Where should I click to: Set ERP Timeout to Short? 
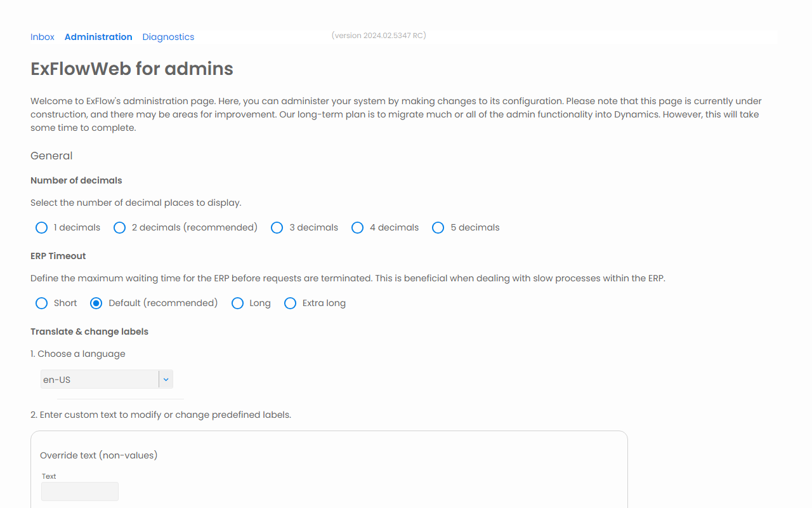[x=42, y=303]
